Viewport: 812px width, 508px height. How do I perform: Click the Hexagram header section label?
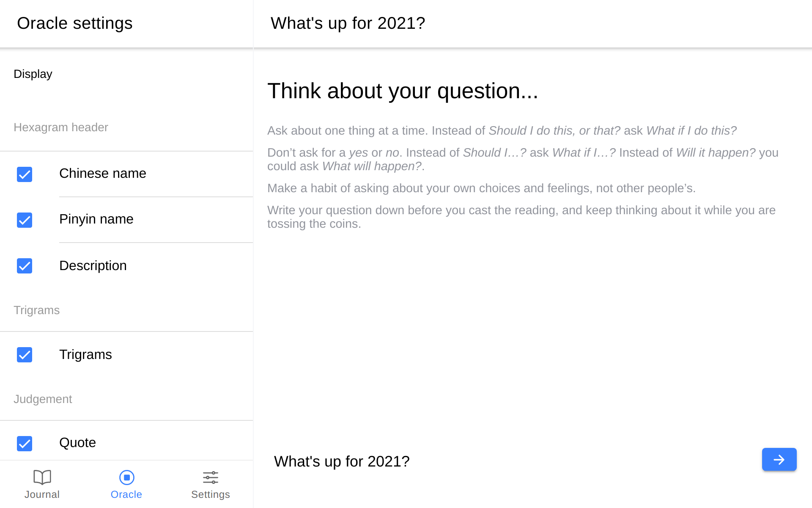click(x=61, y=127)
